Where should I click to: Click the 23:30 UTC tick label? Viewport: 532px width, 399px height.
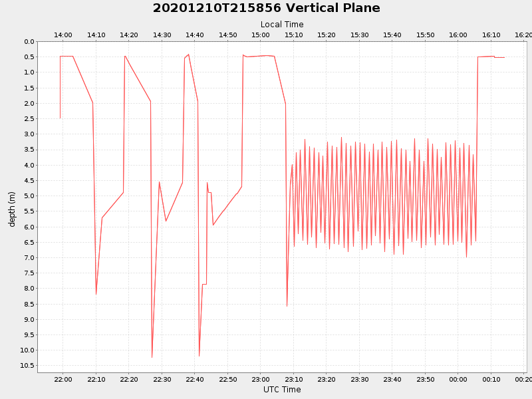(x=359, y=379)
